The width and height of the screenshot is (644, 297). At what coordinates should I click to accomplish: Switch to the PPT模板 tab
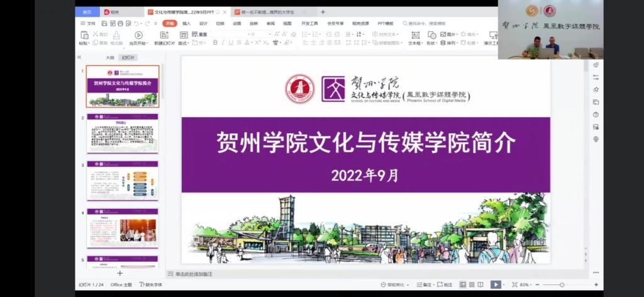[386, 23]
